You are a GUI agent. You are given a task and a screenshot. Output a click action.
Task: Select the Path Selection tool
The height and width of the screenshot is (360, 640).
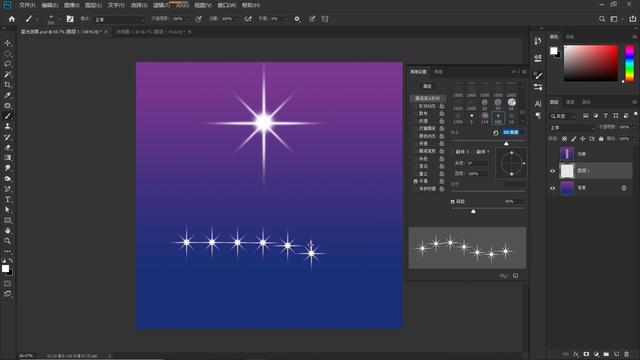(7, 209)
